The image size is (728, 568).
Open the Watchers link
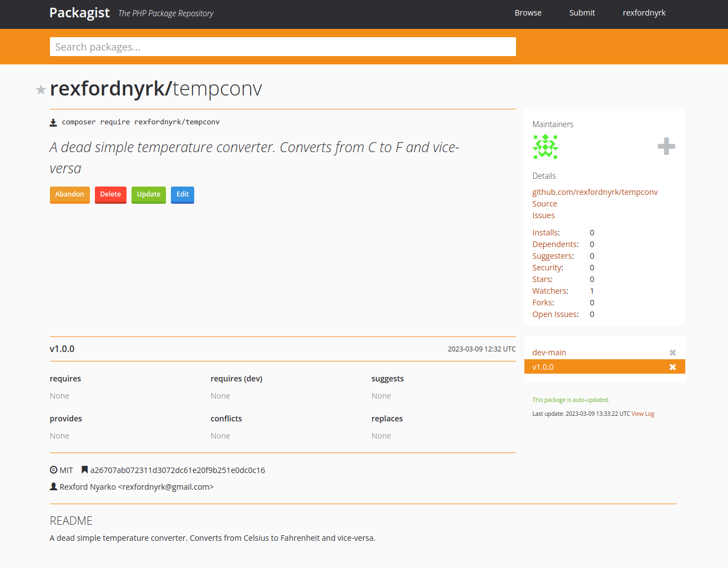coord(550,291)
